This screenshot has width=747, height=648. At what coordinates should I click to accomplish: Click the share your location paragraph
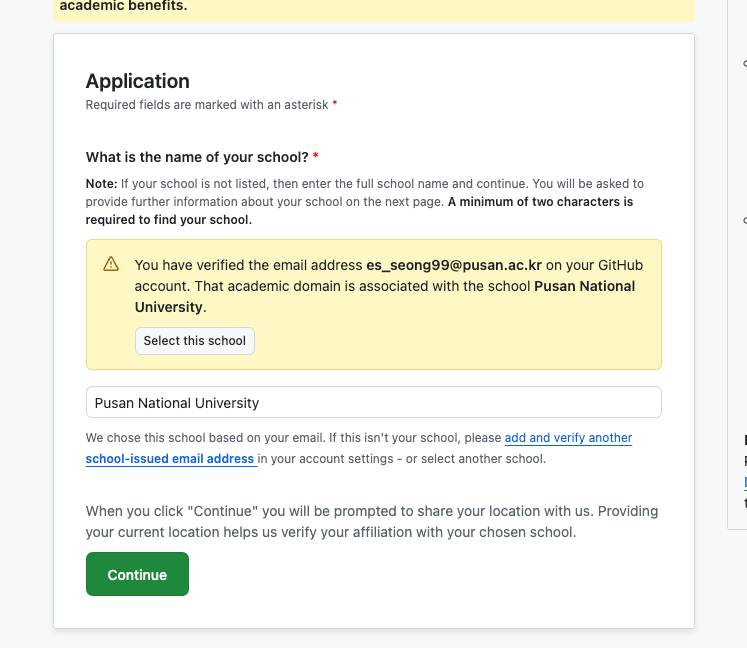pos(372,522)
